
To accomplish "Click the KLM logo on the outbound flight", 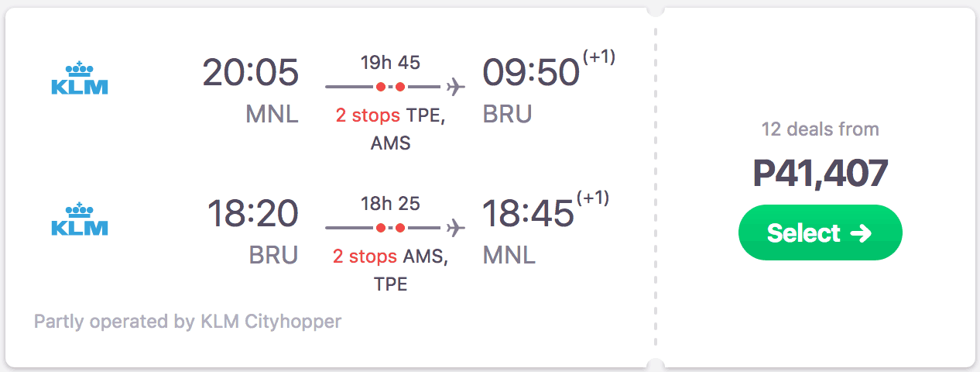I will click(x=79, y=78).
